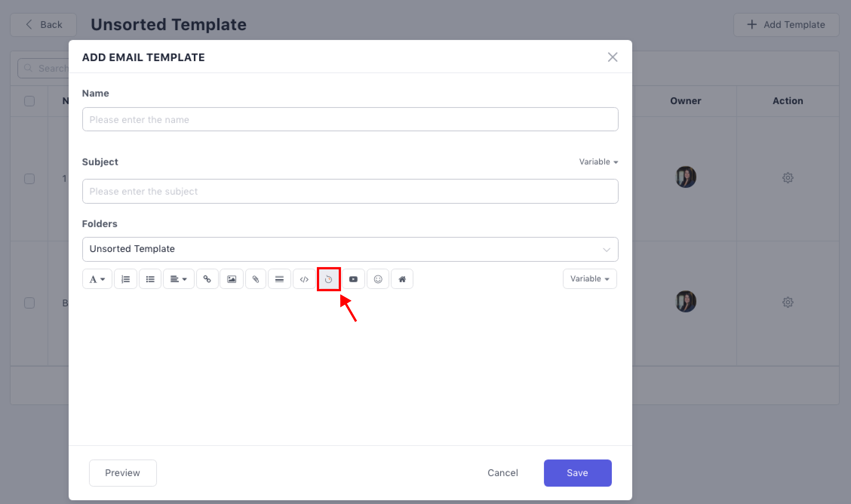Toggle the select-all checkbox in table header
This screenshot has height=504, width=851.
(29, 101)
